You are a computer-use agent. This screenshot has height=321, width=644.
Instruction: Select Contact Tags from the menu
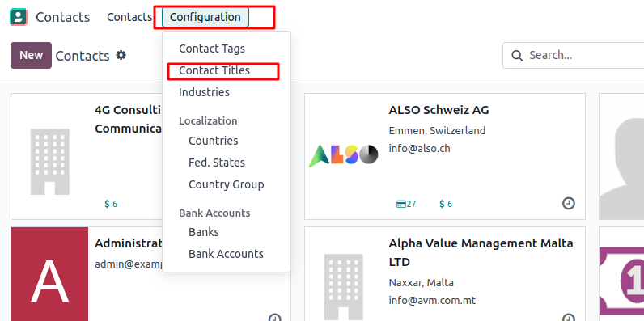tap(212, 49)
